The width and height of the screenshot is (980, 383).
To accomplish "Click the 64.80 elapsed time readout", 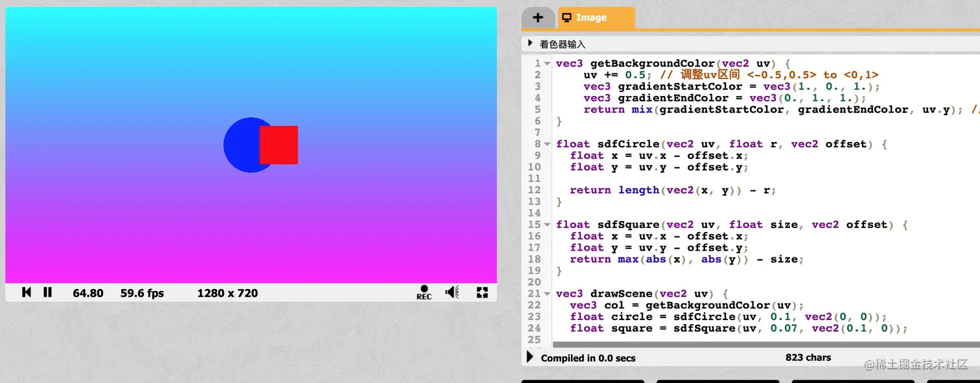I will click(88, 293).
